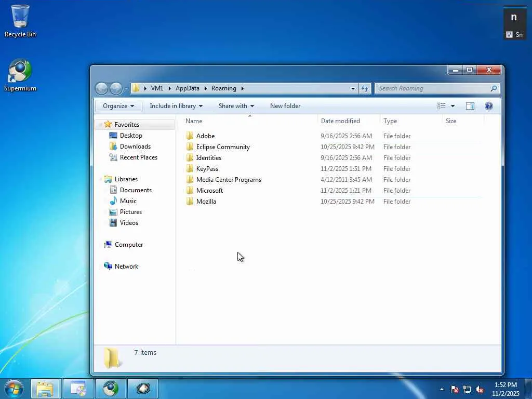Navigate to AppData in breadcrumb
Screen dimensions: 532x399
[x=187, y=88]
